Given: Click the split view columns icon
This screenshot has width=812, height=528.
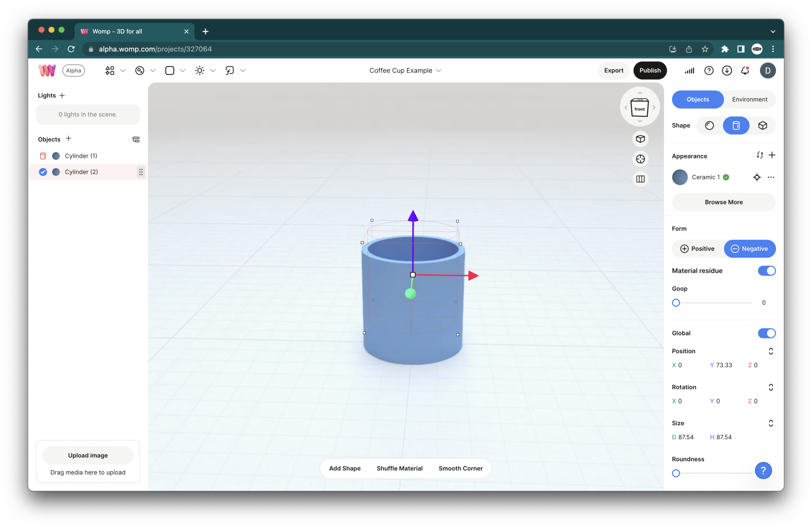Looking at the screenshot, I should (640, 179).
